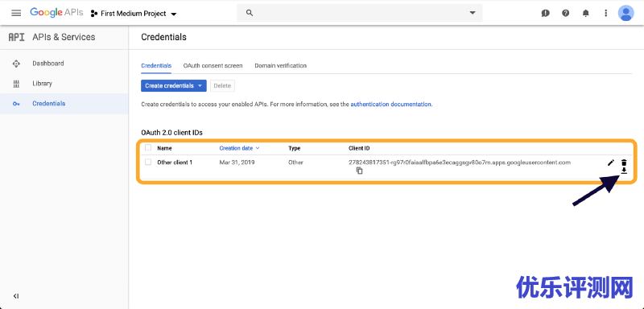Open the authentication documentation link
Screen dimensions: 644x309
tap(390, 105)
